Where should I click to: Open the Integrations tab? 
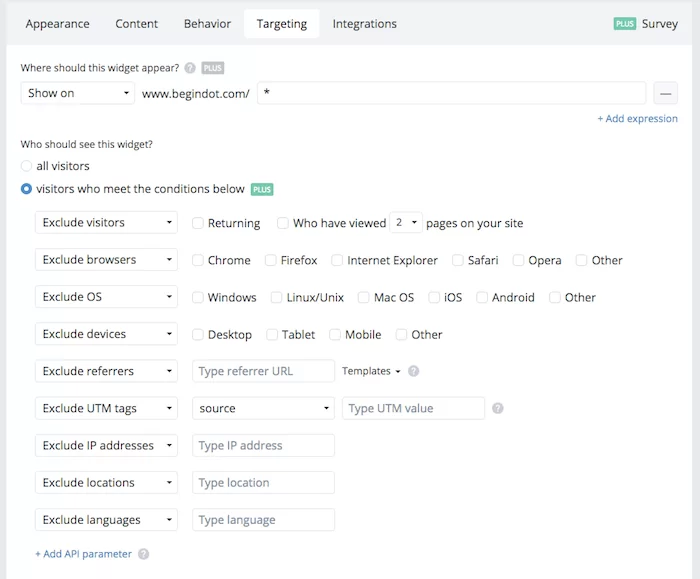(x=364, y=24)
